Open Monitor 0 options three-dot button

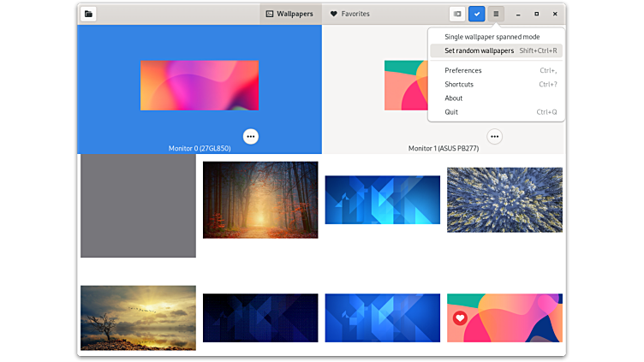pos(250,136)
